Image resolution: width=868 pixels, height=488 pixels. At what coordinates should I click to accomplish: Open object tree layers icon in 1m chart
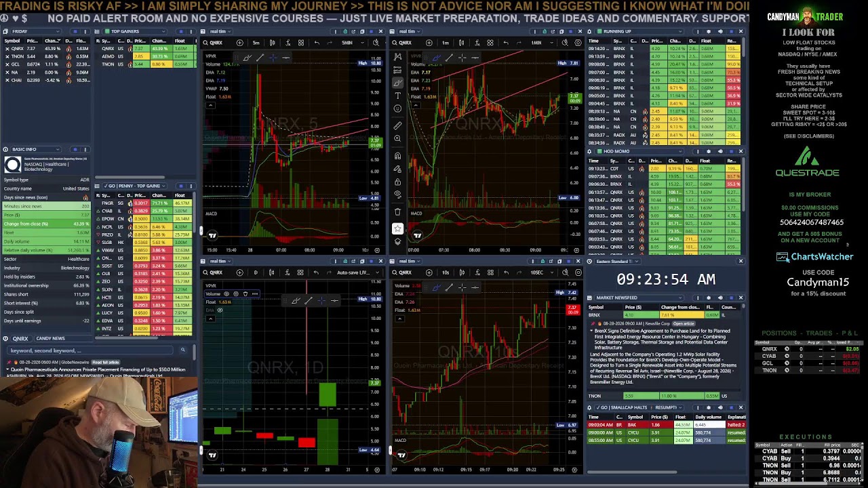pos(397,242)
